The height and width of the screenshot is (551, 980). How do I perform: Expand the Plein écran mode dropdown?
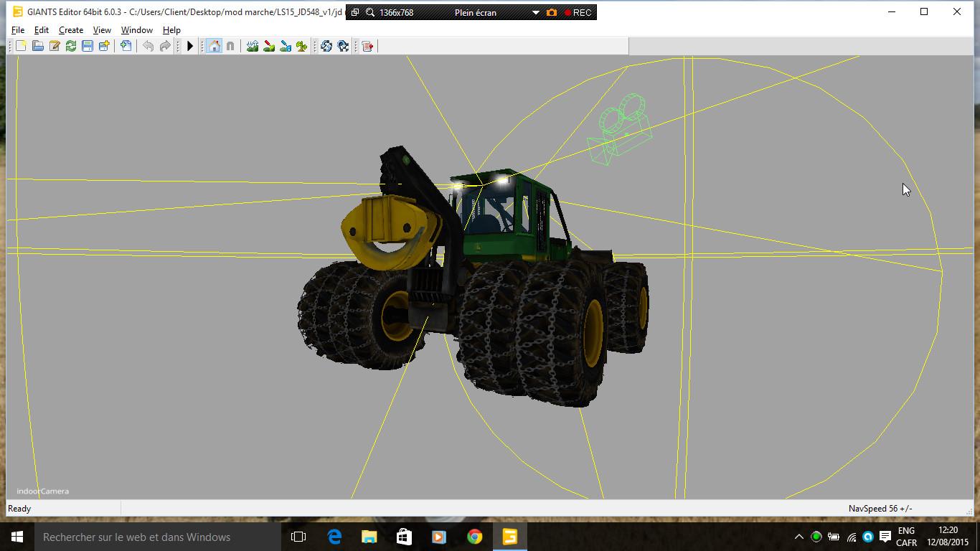[x=535, y=12]
